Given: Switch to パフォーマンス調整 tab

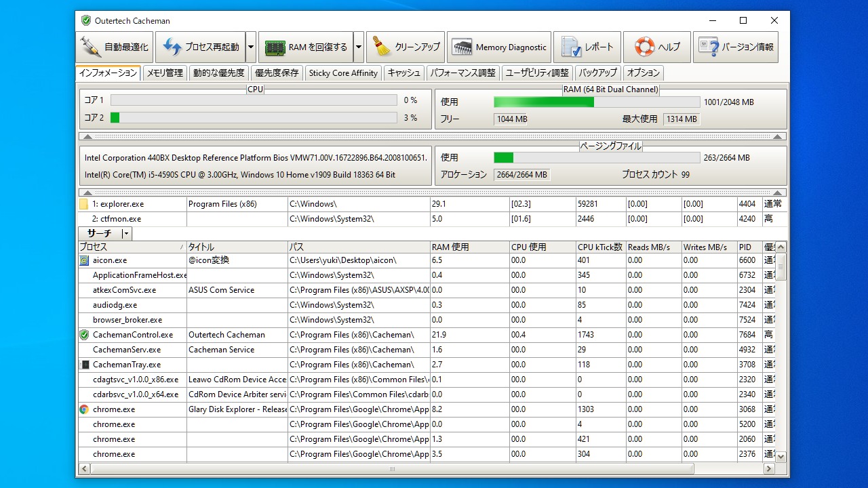Looking at the screenshot, I should click(x=464, y=73).
